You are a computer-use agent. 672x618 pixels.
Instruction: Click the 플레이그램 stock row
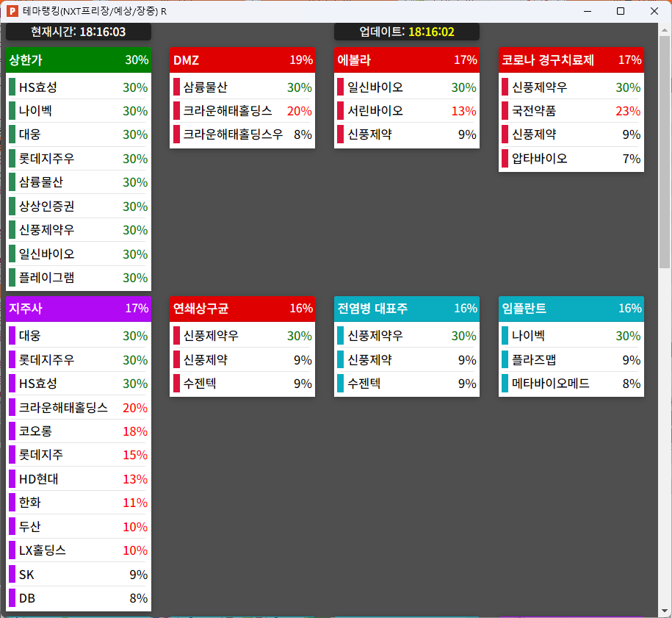79,278
